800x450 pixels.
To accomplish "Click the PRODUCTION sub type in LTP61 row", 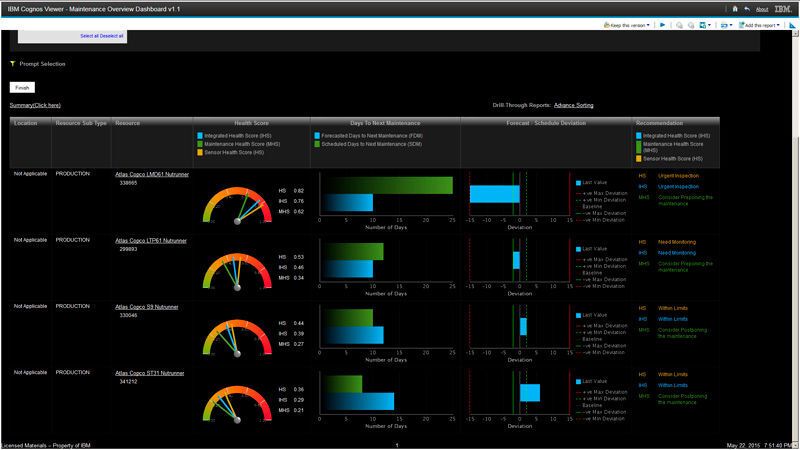I will point(72,240).
